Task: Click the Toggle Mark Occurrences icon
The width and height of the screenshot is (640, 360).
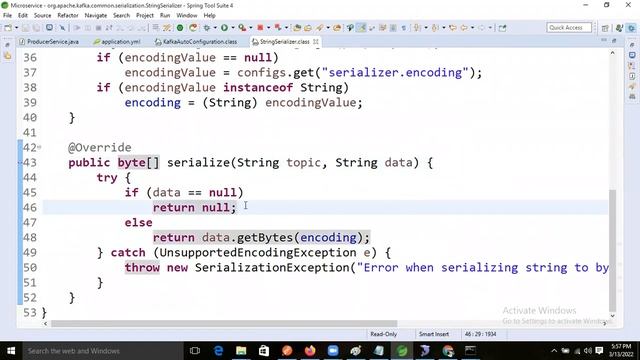Action: tap(361, 28)
